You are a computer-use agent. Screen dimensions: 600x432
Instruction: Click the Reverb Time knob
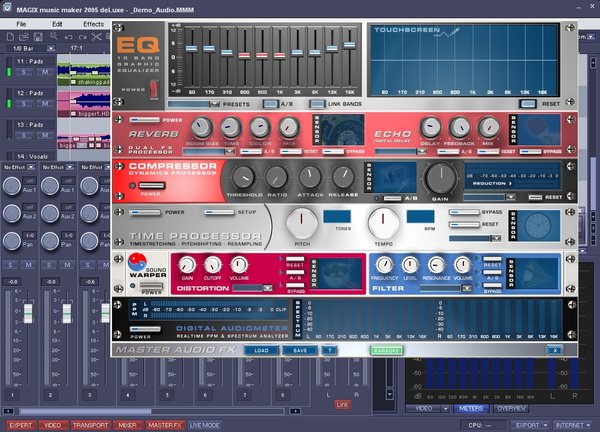point(231,127)
